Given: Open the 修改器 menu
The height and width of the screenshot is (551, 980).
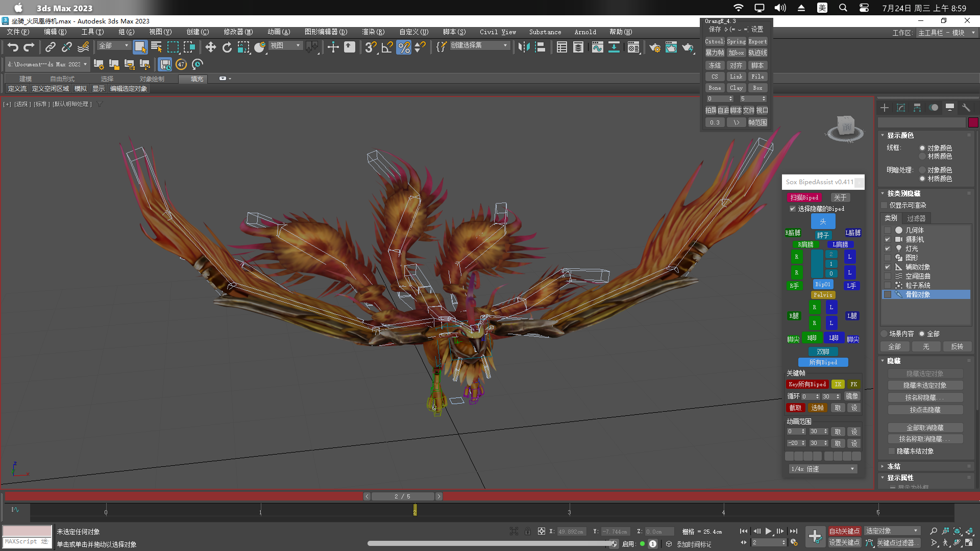Looking at the screenshot, I should coord(238,32).
